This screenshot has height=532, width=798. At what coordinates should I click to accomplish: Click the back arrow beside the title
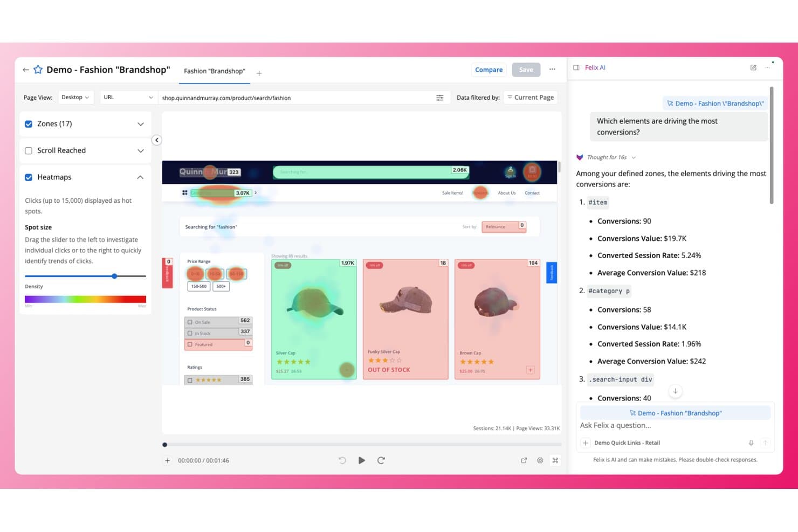pos(25,70)
